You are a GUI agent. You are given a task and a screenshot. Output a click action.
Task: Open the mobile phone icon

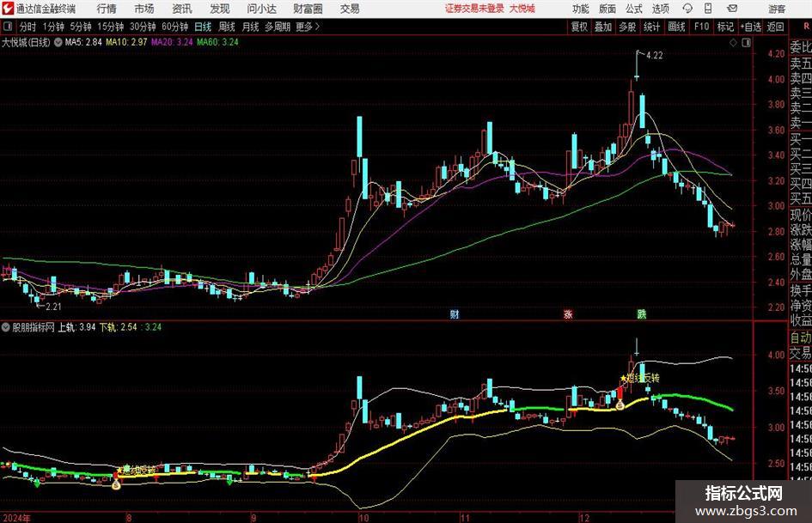pos(708,9)
